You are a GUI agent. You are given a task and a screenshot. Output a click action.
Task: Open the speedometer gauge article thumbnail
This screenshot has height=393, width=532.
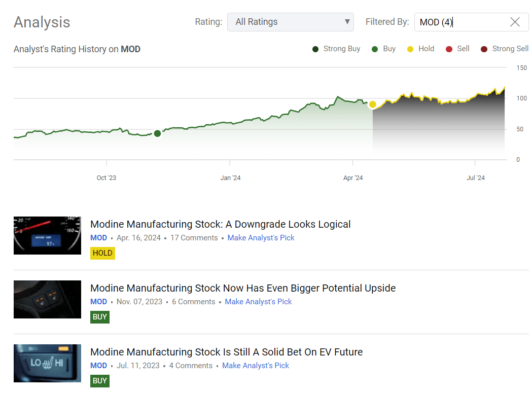pyautogui.click(x=47, y=235)
